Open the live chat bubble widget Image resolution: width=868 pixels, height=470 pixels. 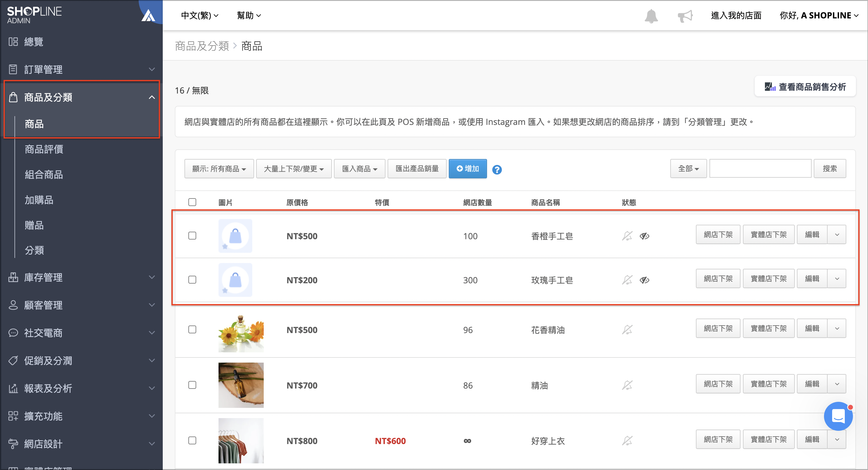838,416
